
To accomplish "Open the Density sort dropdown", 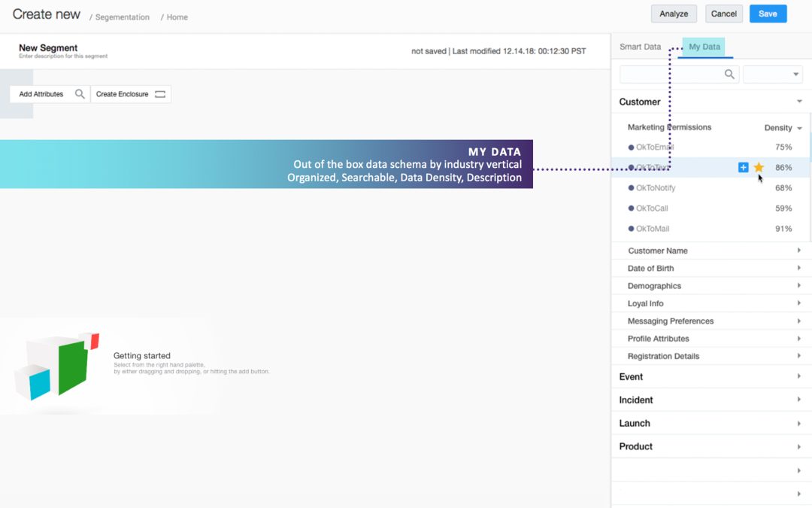I will click(783, 127).
